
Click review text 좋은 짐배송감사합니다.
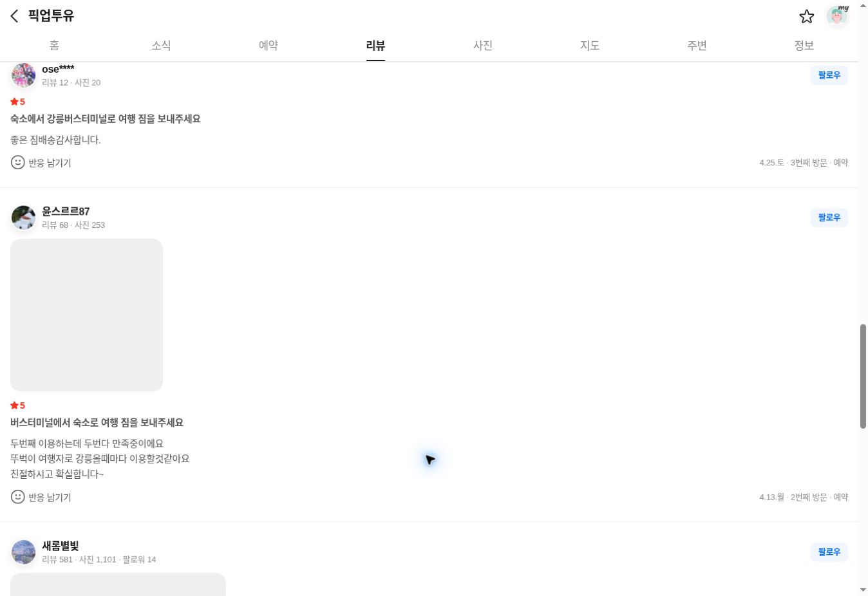click(x=55, y=140)
